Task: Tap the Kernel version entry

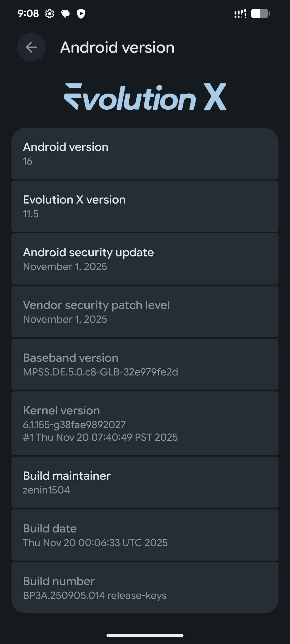Action: pos(145,423)
